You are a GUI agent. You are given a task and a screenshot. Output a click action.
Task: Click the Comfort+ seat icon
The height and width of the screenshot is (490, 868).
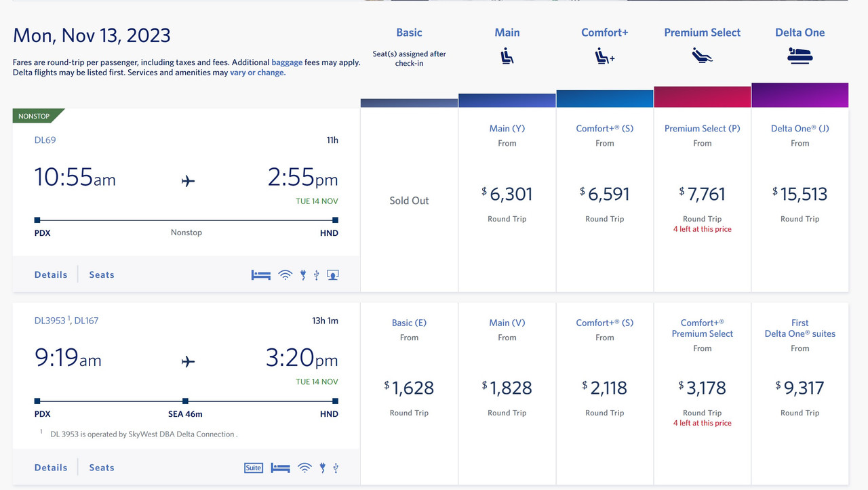(604, 56)
